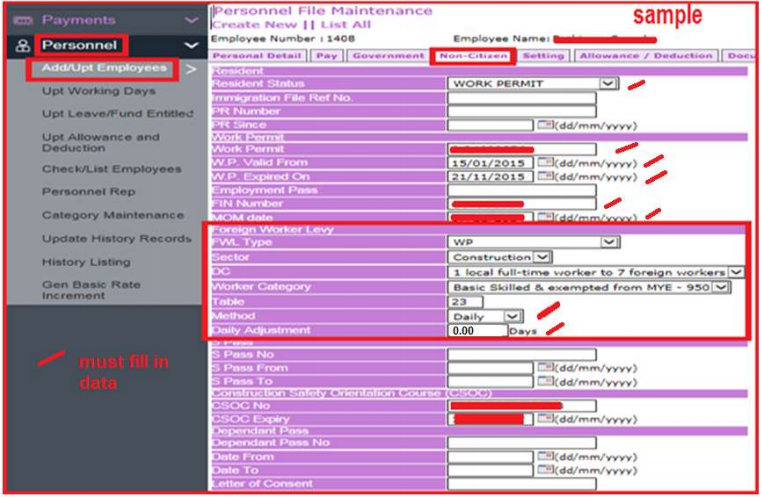762x498 pixels.
Task: Open the Dependant Date From calendar
Action: 545,457
